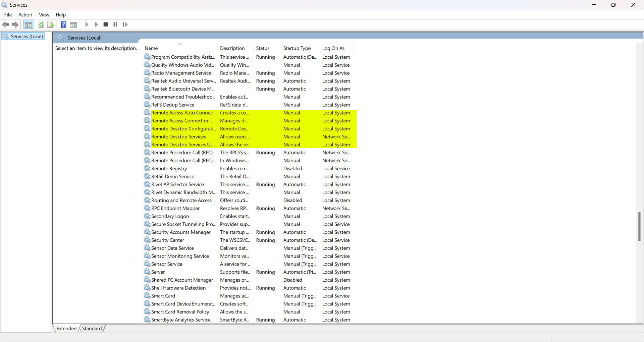Click the Refresh toolbar icon
The width and height of the screenshot is (644, 342).
pyautogui.click(x=41, y=24)
